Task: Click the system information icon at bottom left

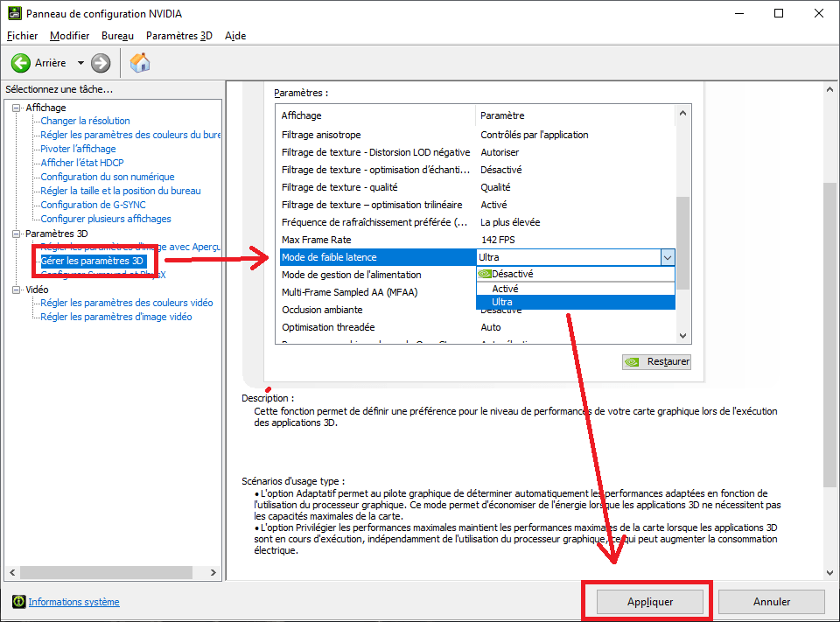Action: (18, 602)
